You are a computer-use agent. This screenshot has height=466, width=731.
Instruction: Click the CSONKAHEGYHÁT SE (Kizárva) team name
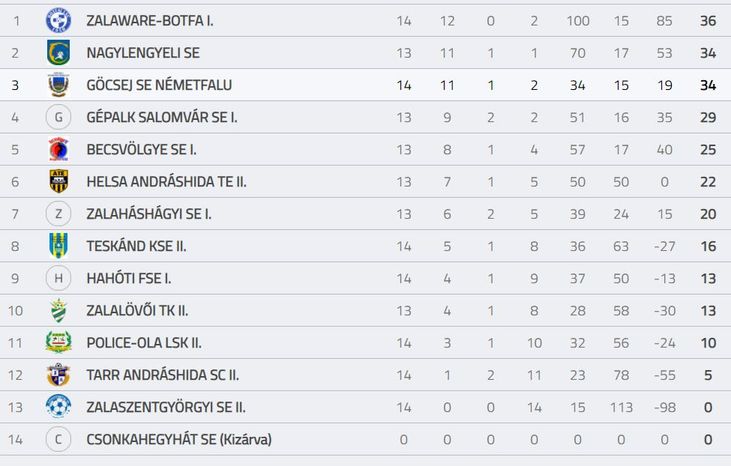tap(179, 439)
